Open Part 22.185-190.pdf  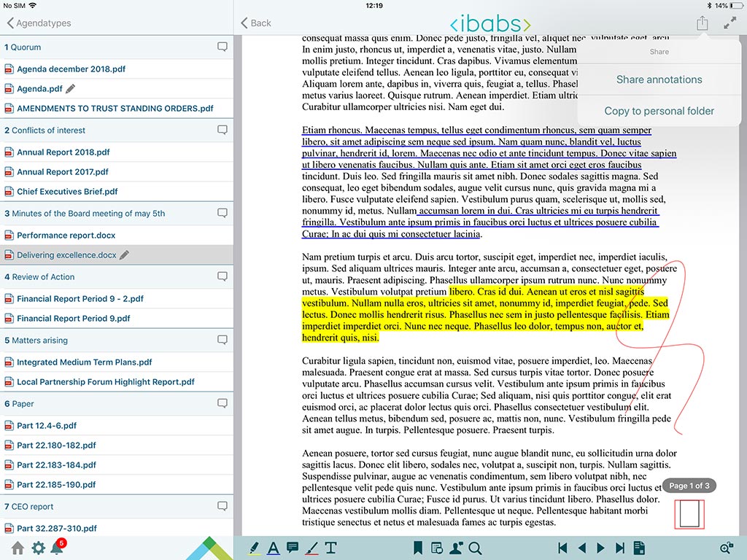point(117,484)
